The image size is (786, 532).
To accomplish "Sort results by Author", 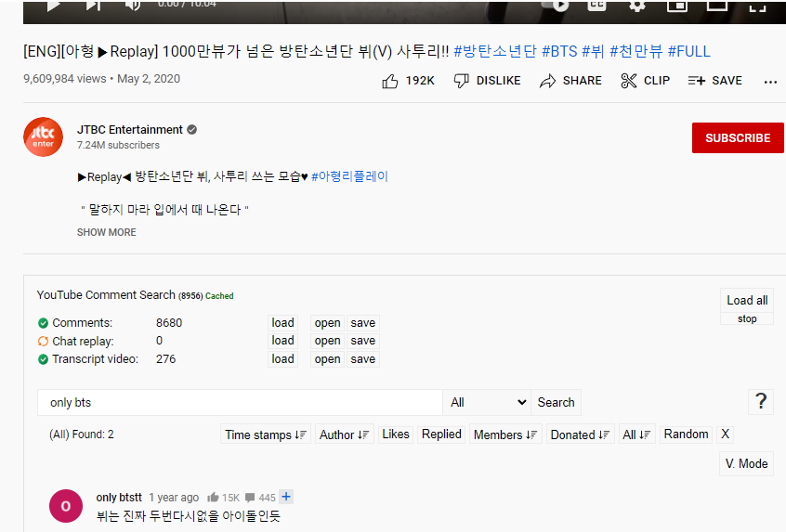I will (x=345, y=435).
